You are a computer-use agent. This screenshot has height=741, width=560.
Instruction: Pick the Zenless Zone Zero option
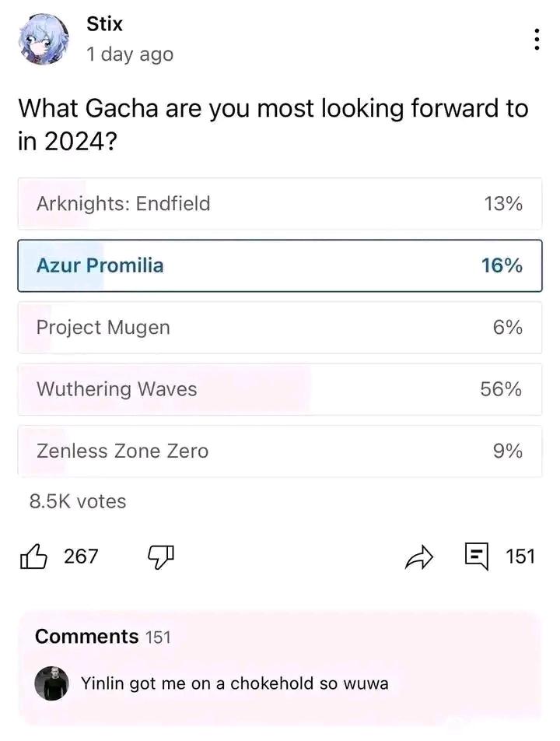pos(280,451)
